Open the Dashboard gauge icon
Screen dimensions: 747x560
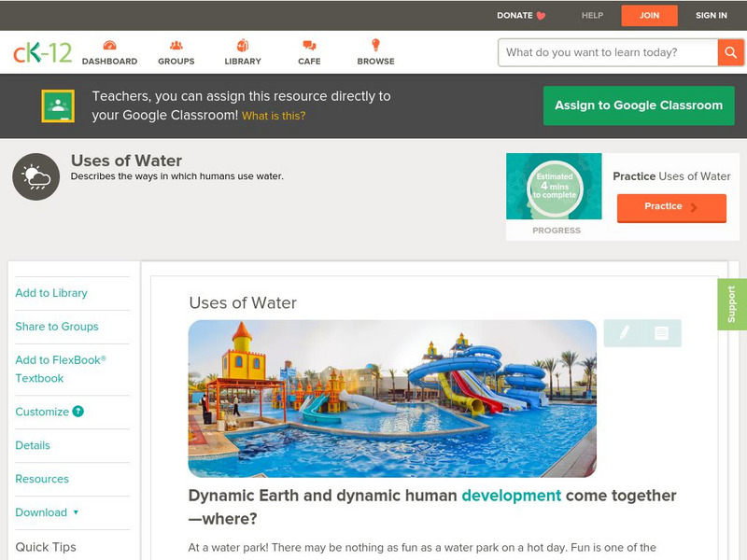pyautogui.click(x=109, y=46)
